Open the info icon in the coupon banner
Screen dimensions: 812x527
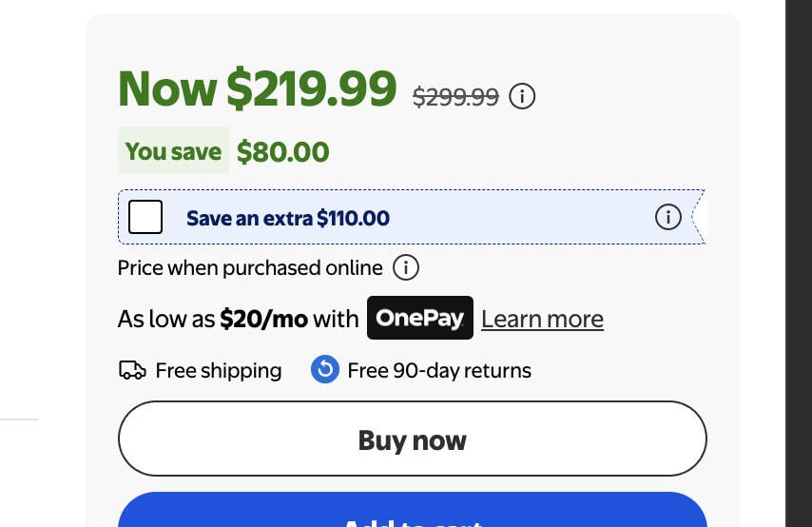click(667, 217)
